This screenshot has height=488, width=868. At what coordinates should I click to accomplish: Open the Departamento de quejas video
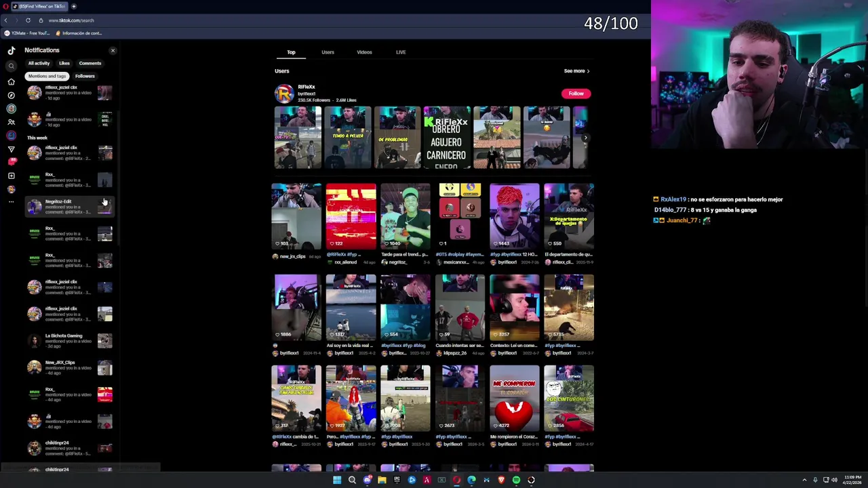[x=569, y=216]
